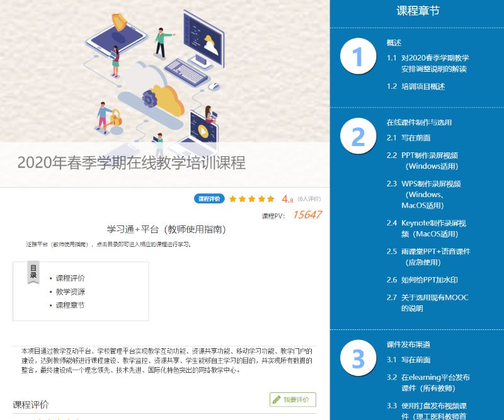504x420 pixels.
Task: Open section 1.1 对2020春季学期教学安排调整说明的解读
Action: (435, 63)
